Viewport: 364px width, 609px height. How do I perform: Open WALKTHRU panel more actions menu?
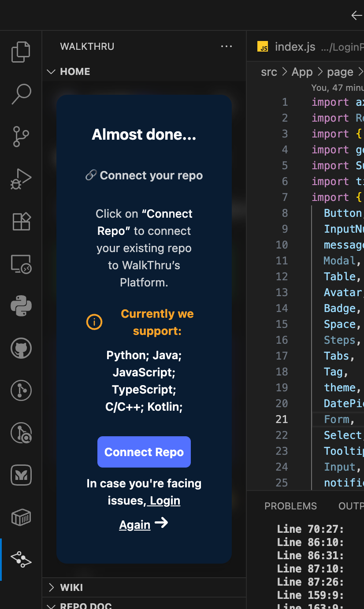tap(226, 46)
